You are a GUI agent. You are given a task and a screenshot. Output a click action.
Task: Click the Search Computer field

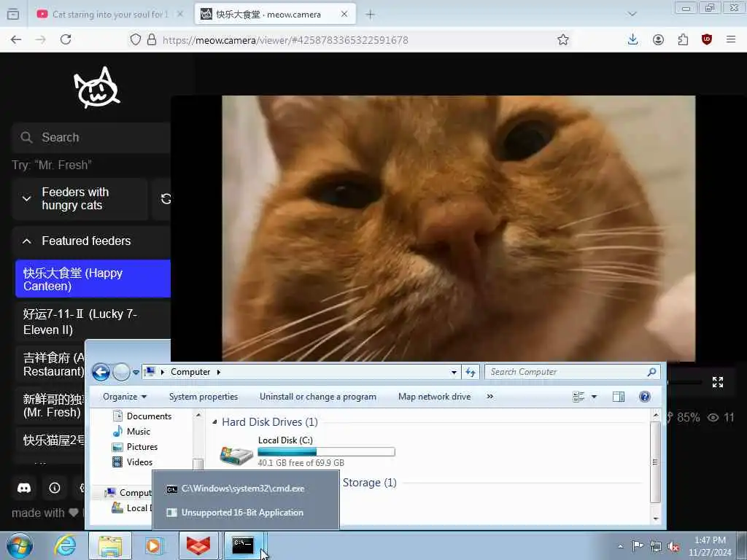click(x=573, y=372)
